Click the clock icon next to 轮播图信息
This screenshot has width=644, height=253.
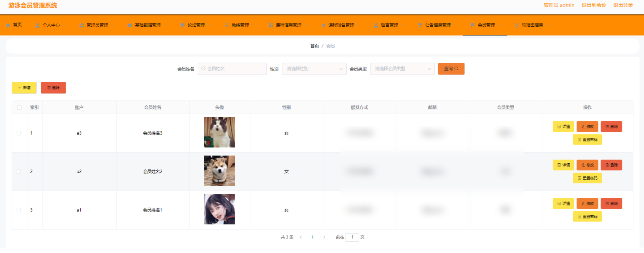517,25
